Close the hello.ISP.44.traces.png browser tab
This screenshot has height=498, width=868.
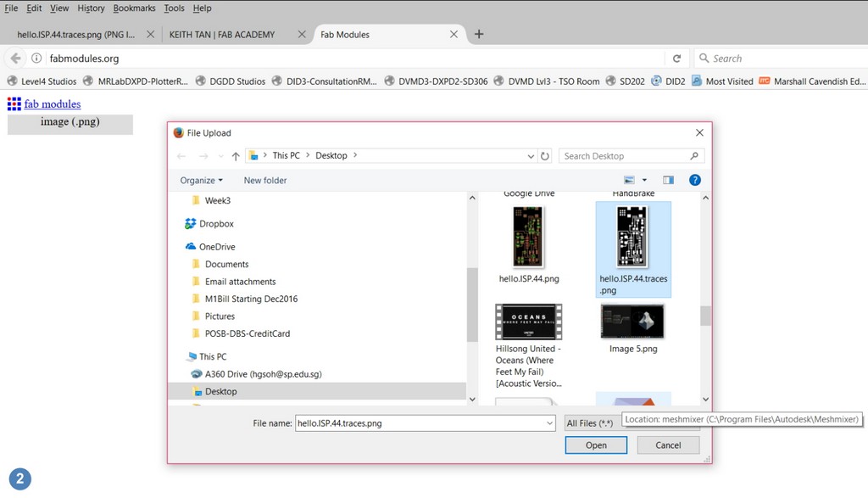point(150,34)
